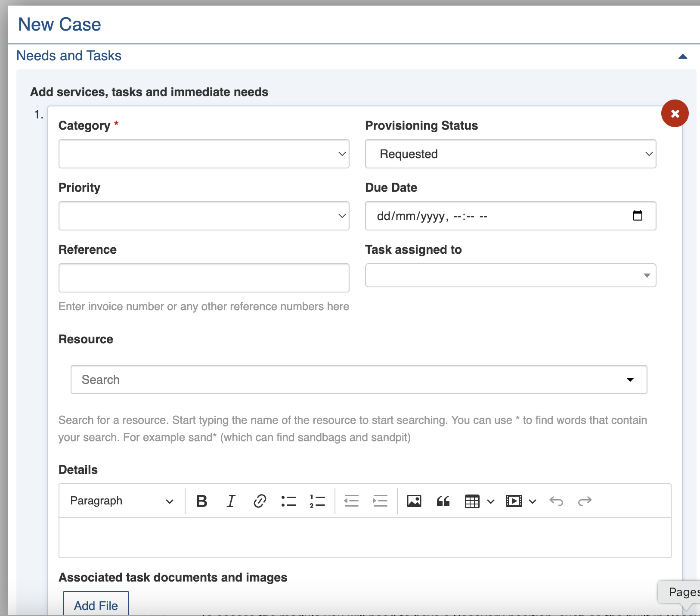Click the Add File button

tap(96, 605)
